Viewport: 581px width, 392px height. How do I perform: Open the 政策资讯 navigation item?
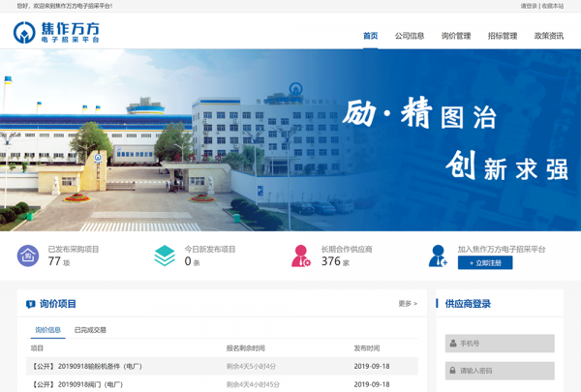pos(549,36)
